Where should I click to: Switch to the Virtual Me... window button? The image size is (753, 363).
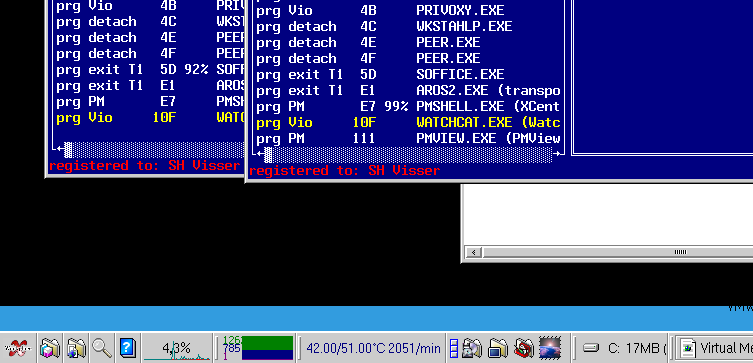coord(715,348)
